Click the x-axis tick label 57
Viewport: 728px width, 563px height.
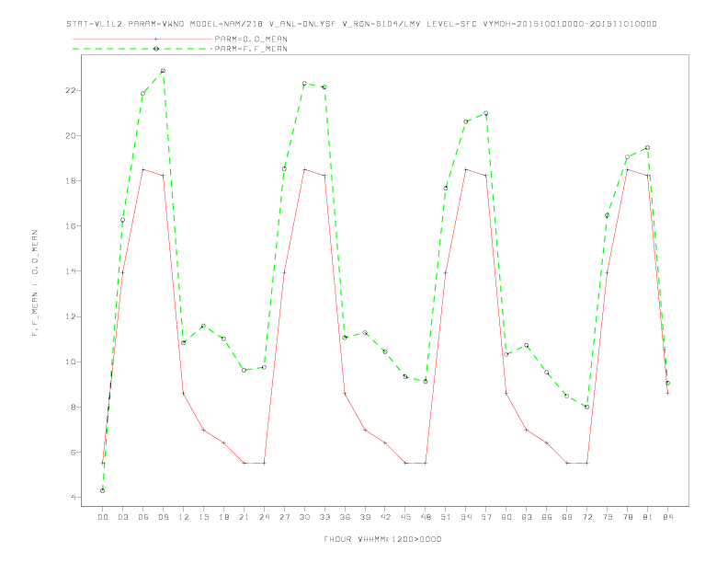486,517
